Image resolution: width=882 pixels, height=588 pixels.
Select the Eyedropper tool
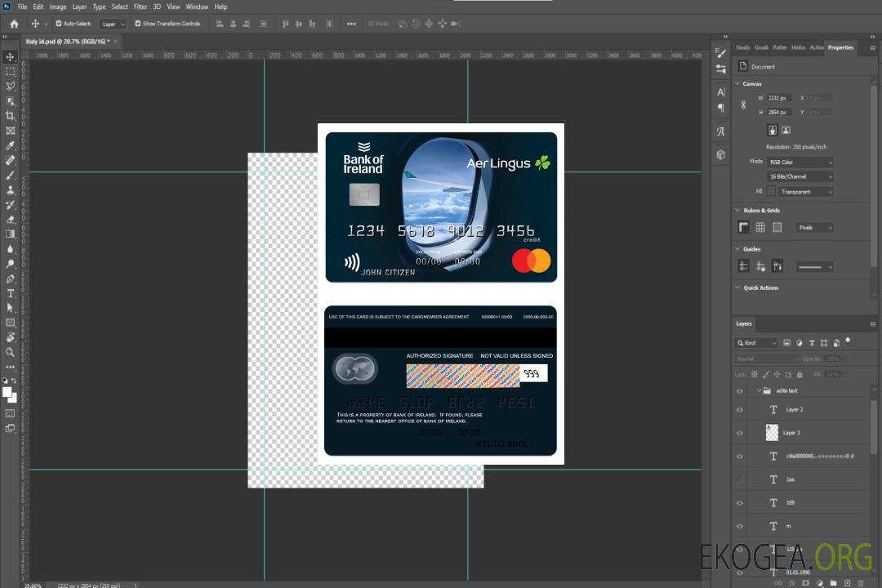tap(10, 145)
